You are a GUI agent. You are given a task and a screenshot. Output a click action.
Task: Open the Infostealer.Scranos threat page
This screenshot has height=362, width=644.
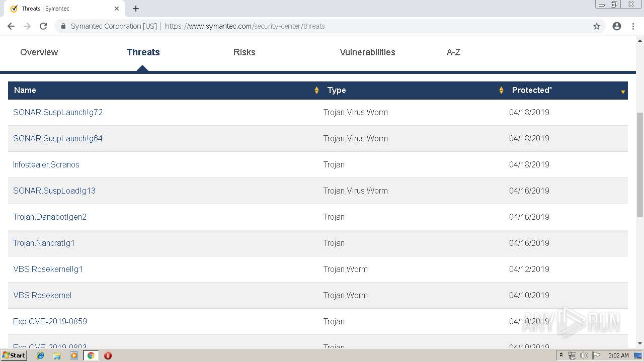click(x=46, y=164)
